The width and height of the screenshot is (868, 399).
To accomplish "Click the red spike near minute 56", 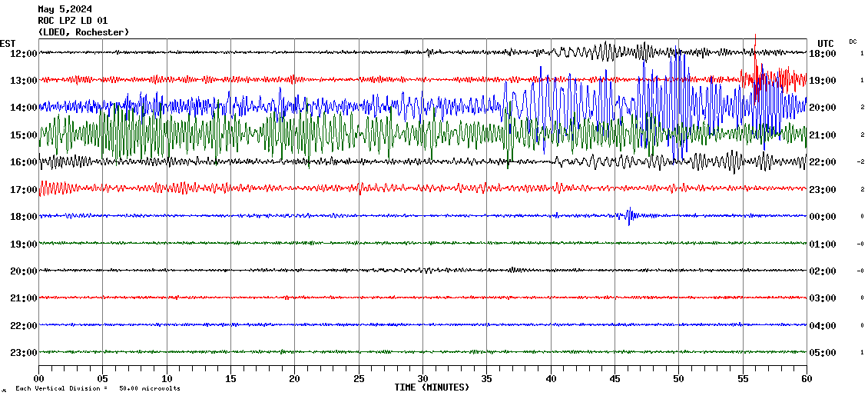I will click(756, 65).
